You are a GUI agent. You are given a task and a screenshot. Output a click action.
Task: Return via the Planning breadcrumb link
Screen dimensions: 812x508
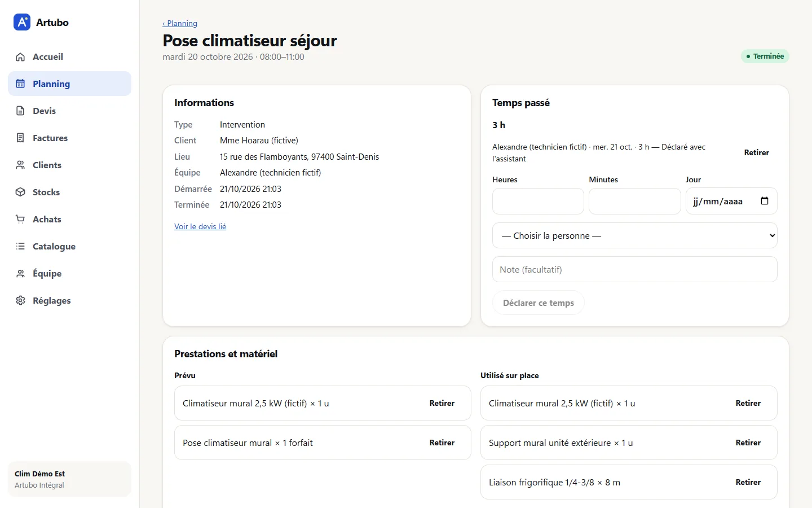(180, 23)
